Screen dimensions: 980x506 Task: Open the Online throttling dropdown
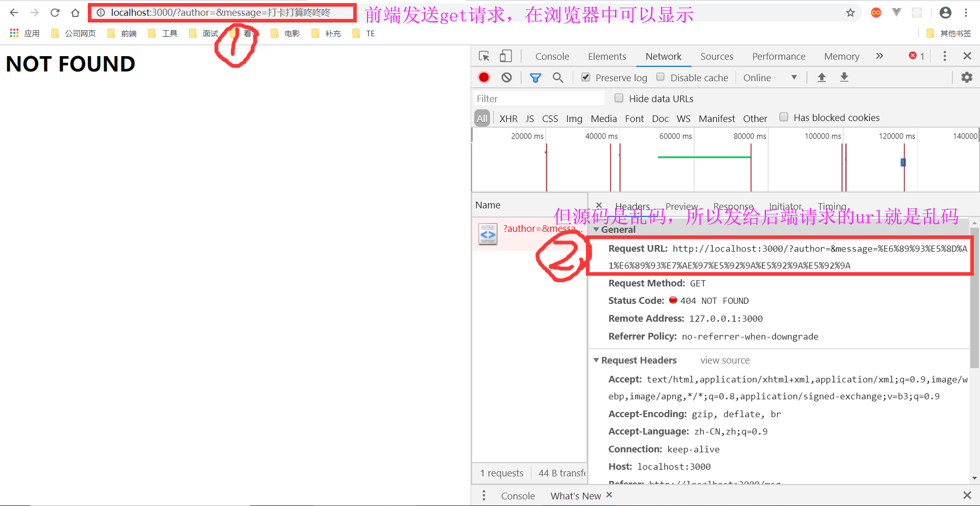tap(770, 78)
